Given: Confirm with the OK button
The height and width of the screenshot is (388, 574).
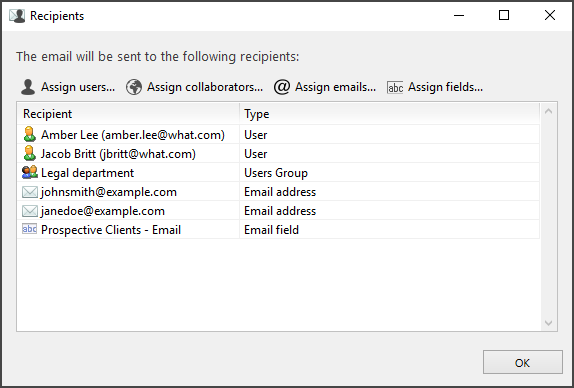Looking at the screenshot, I should coord(523,362).
